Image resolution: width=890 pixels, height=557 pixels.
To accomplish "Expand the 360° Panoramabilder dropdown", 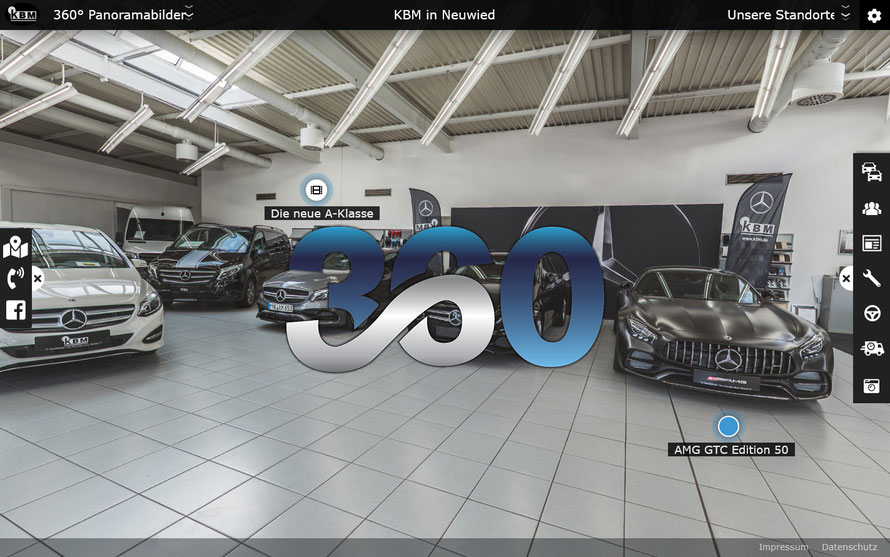I will click(123, 15).
